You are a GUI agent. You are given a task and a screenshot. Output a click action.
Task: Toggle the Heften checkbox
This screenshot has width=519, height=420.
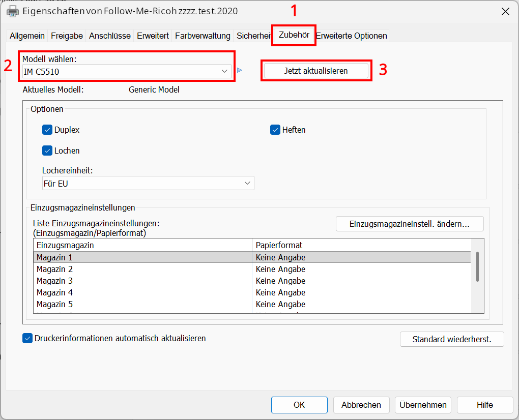275,130
